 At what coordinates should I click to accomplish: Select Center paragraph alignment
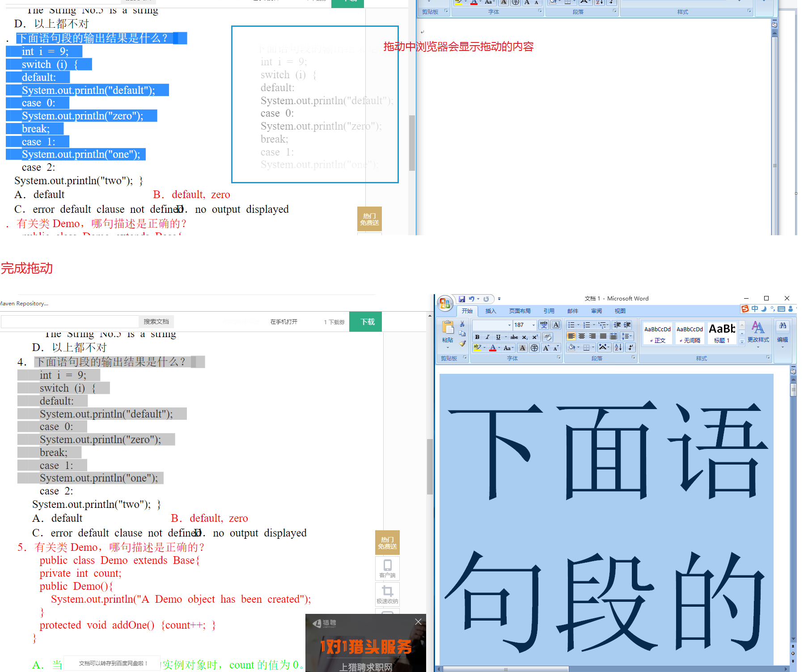point(582,336)
